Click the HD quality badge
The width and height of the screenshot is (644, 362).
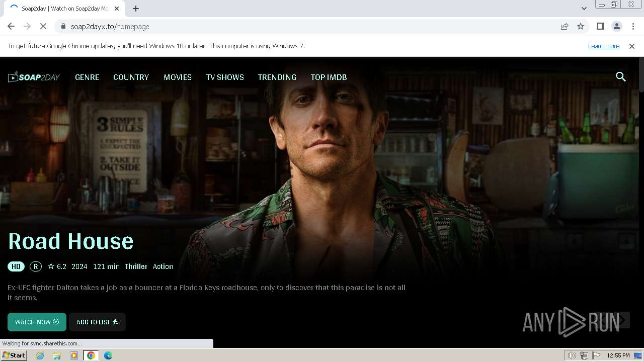[x=16, y=266]
